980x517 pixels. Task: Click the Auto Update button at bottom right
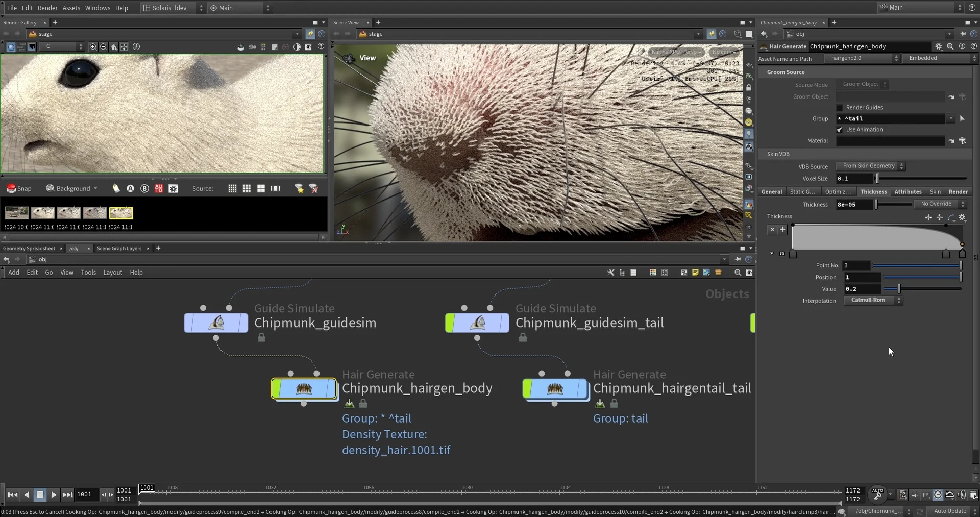(x=950, y=511)
